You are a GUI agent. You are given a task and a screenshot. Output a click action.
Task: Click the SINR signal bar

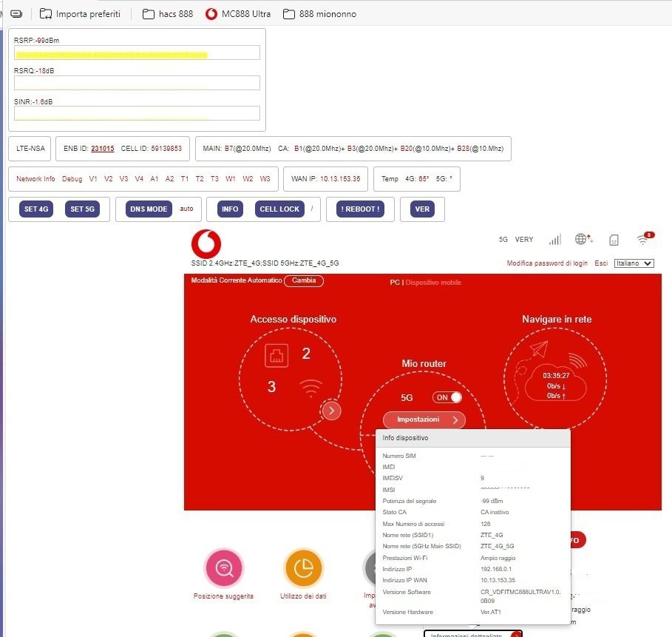click(x=137, y=113)
